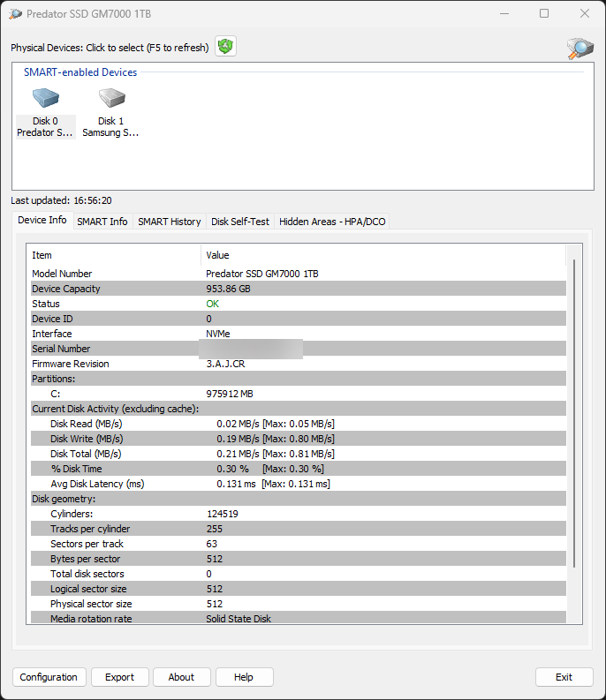Open the SMART Info tab
Screen dimensions: 606x700
click(x=102, y=222)
